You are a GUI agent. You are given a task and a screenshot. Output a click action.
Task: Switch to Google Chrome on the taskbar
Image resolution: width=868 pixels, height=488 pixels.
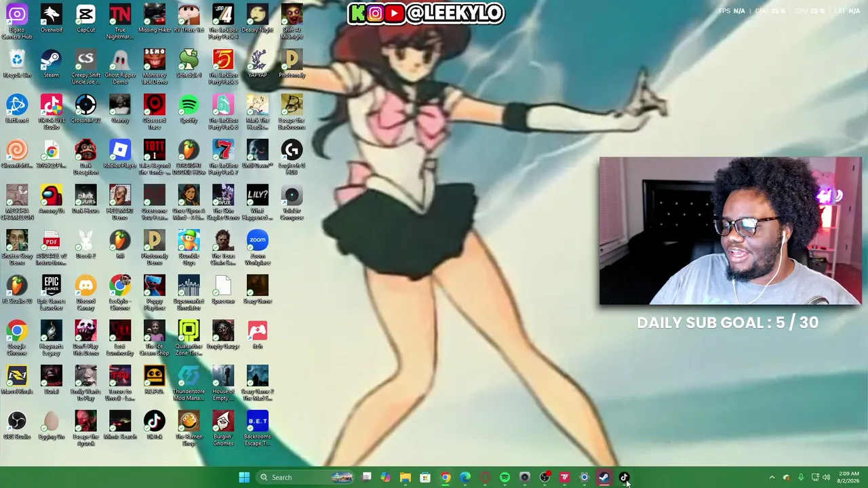click(446, 477)
